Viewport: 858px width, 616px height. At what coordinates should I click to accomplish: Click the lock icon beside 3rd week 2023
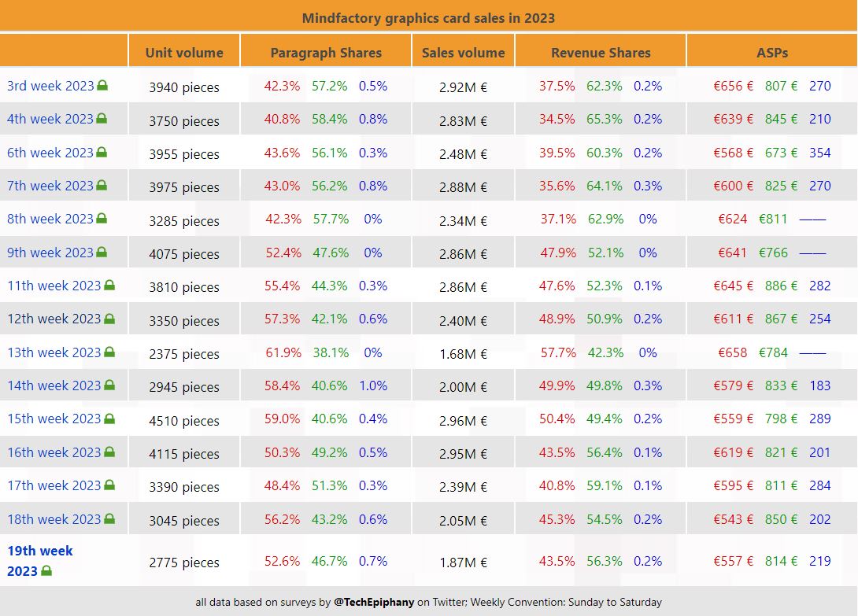click(102, 86)
